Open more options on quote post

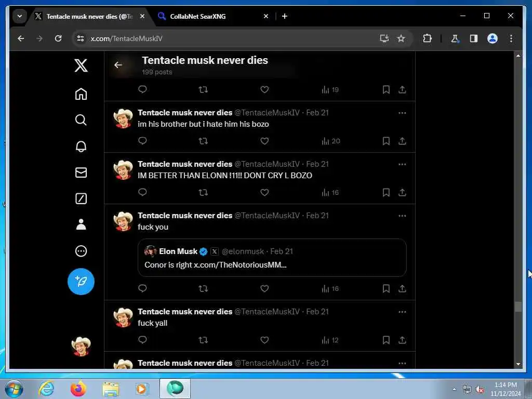click(x=402, y=216)
